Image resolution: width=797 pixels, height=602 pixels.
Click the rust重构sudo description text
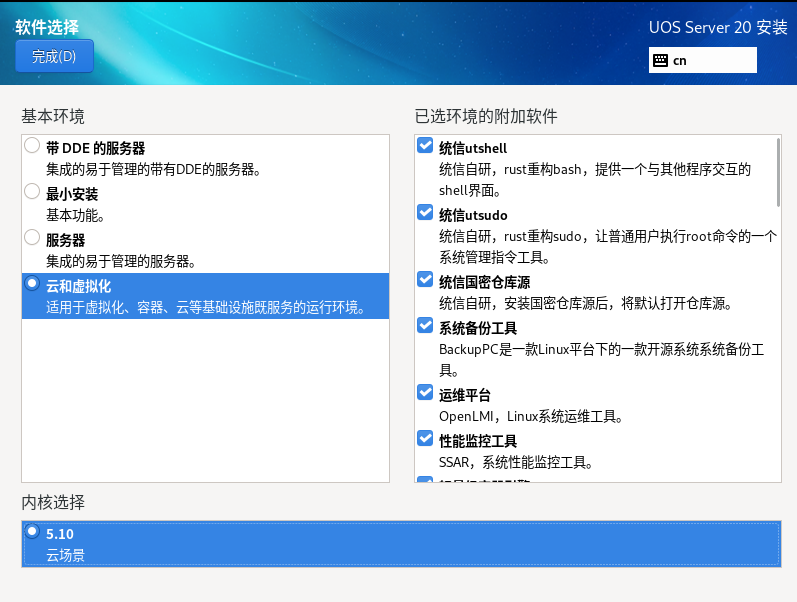(608, 247)
